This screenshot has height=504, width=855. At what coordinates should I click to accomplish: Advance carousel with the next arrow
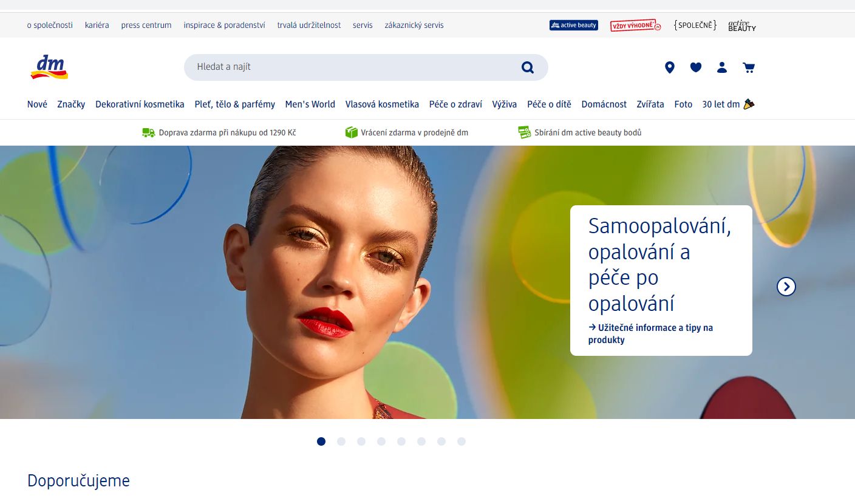786,287
